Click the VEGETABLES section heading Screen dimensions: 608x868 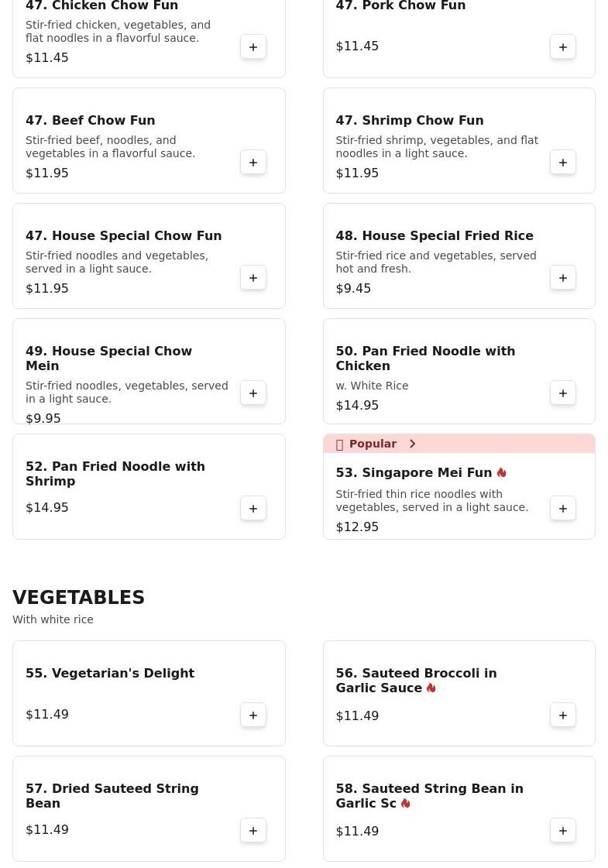point(79,598)
